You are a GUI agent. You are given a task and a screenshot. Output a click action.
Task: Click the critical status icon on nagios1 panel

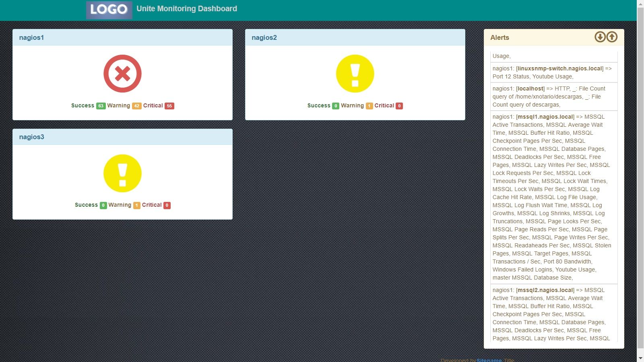pos(122,73)
